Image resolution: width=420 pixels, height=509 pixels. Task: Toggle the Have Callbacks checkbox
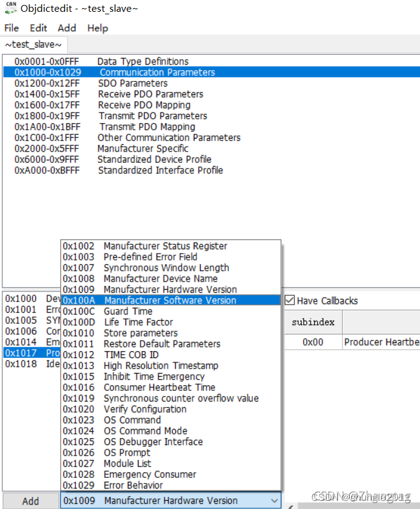pos(290,300)
